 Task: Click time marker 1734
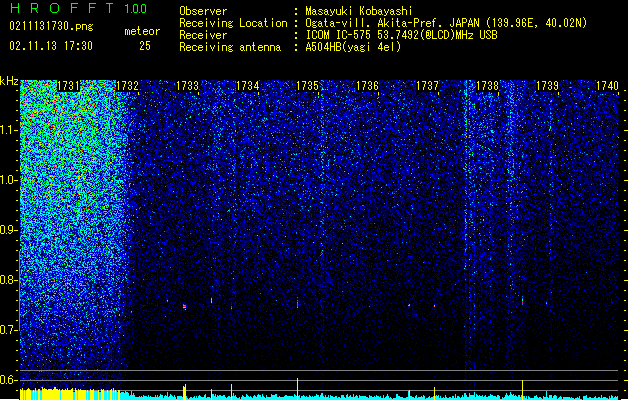pyautogui.click(x=248, y=86)
